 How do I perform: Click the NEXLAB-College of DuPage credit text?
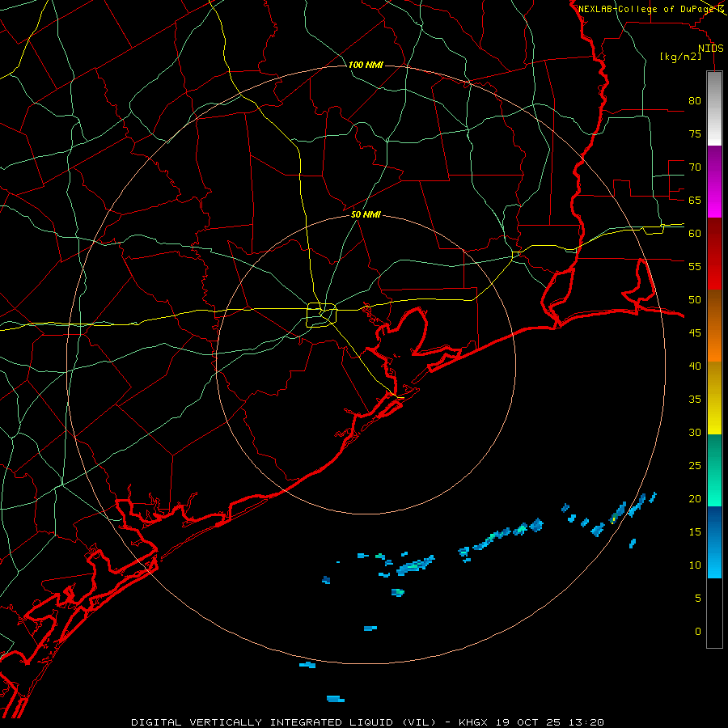(x=646, y=9)
